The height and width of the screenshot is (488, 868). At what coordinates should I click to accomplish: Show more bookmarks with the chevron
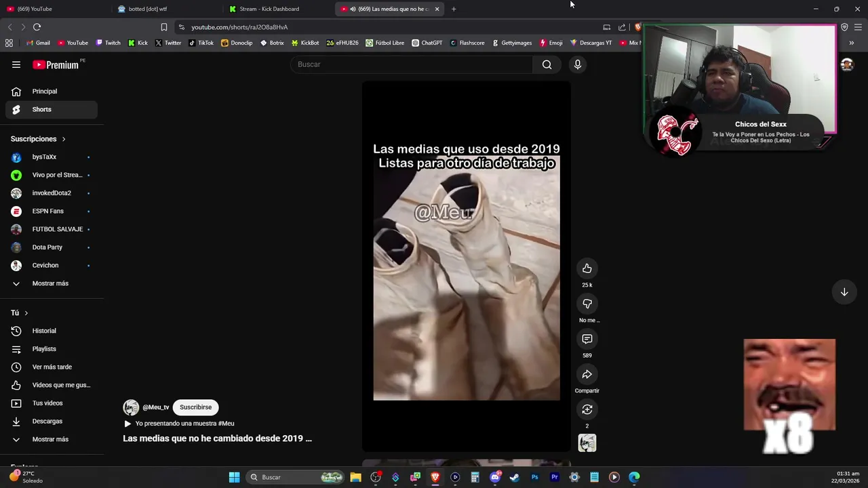(x=852, y=43)
